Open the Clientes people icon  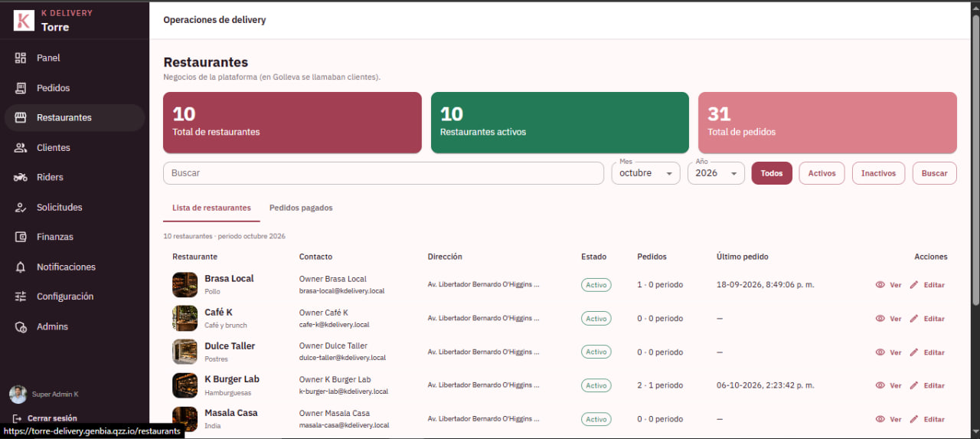(x=21, y=148)
